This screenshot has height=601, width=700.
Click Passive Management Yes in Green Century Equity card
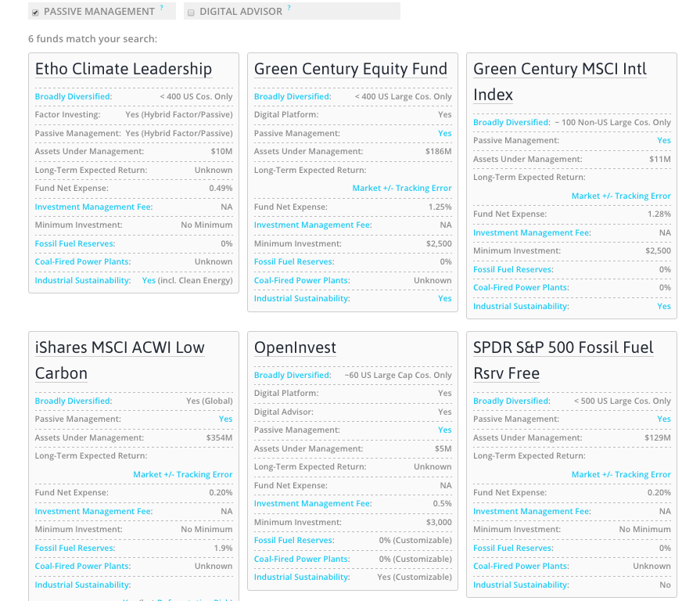[x=445, y=133]
